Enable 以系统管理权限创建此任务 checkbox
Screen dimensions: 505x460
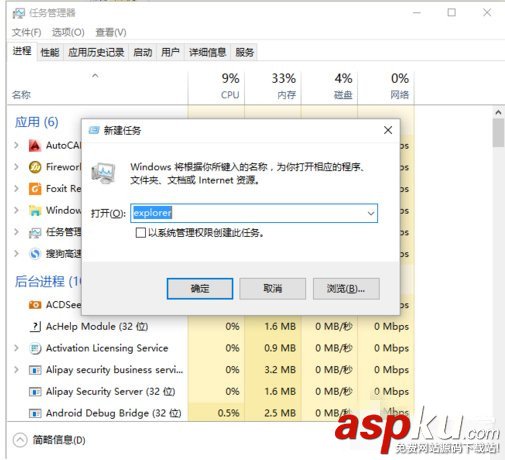click(x=141, y=233)
